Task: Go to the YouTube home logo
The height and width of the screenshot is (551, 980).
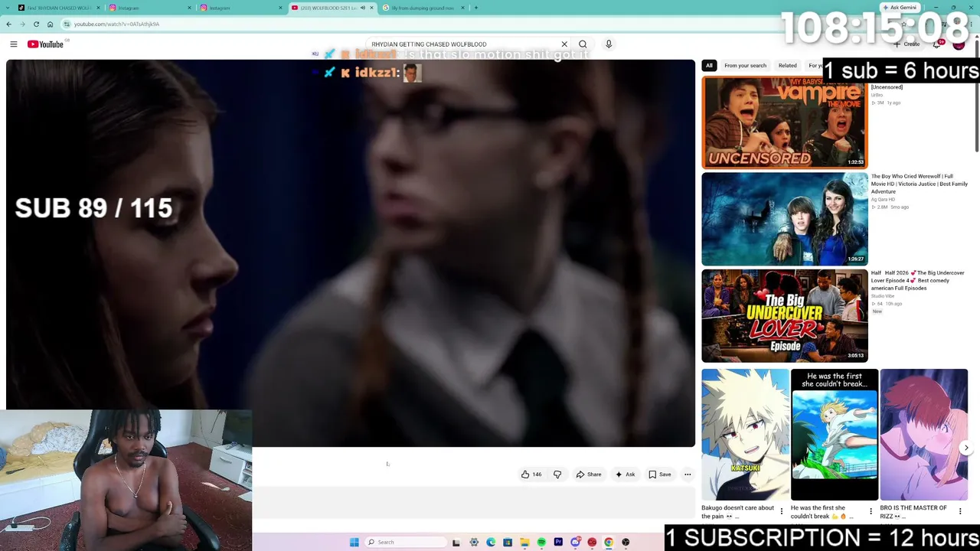Action: (46, 44)
